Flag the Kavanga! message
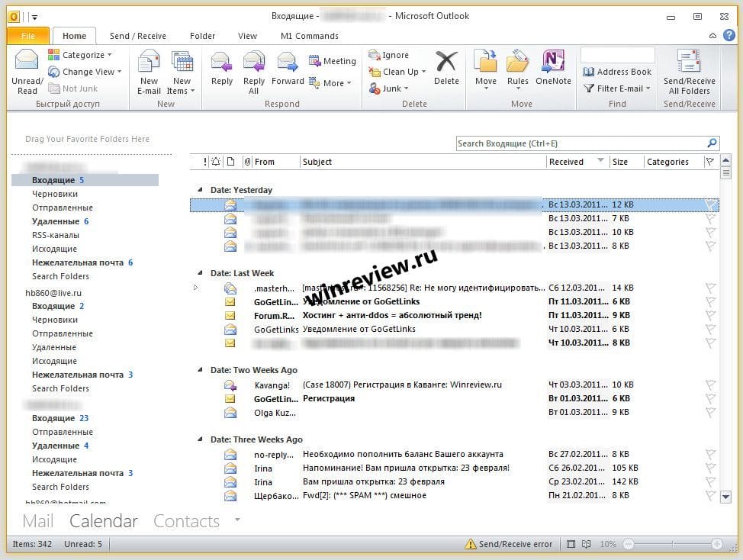The width and height of the screenshot is (743, 560). coord(710,385)
